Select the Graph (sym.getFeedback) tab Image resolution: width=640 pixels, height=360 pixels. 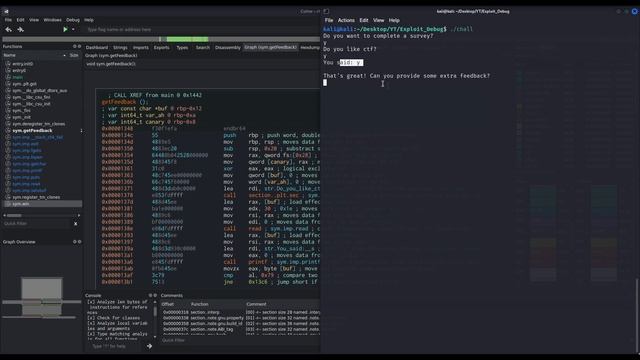tap(270, 47)
